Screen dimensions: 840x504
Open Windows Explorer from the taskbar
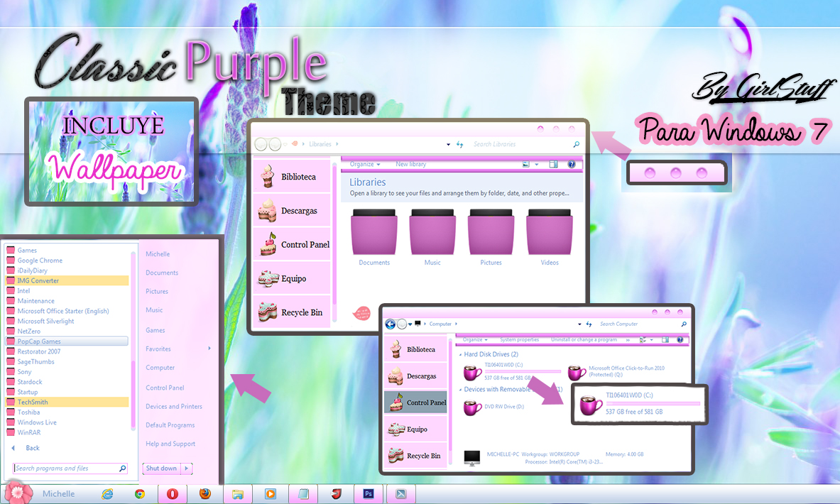[x=238, y=493]
